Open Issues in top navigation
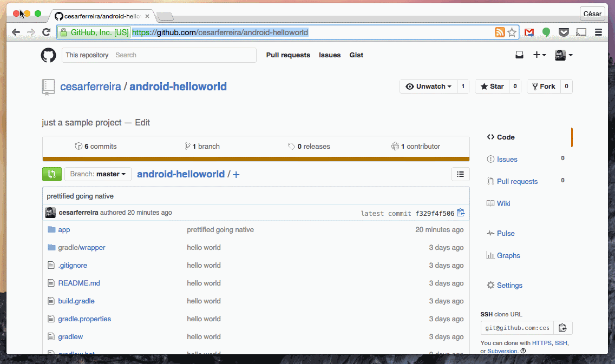Image resolution: width=615 pixels, height=364 pixels. [x=330, y=55]
